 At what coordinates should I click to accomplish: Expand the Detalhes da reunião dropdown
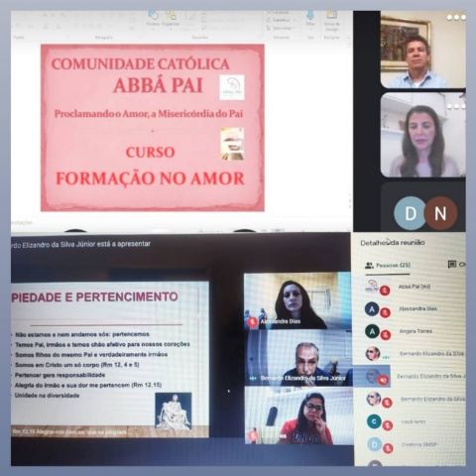[x=393, y=243]
